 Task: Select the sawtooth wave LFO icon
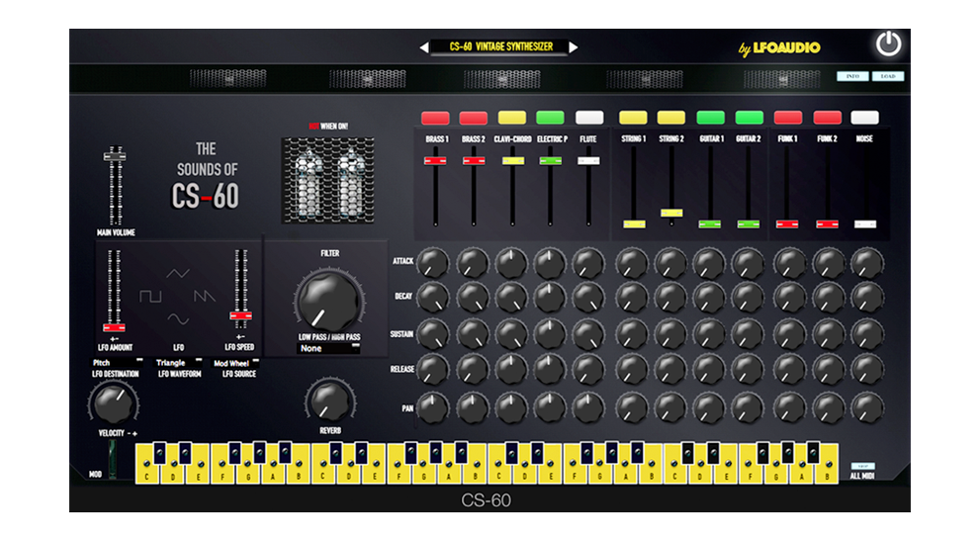(x=205, y=296)
